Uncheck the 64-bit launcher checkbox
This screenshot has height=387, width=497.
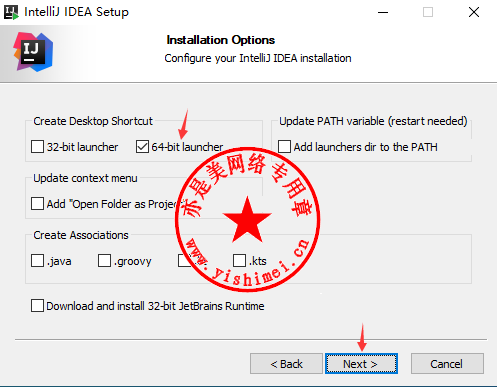(142, 147)
